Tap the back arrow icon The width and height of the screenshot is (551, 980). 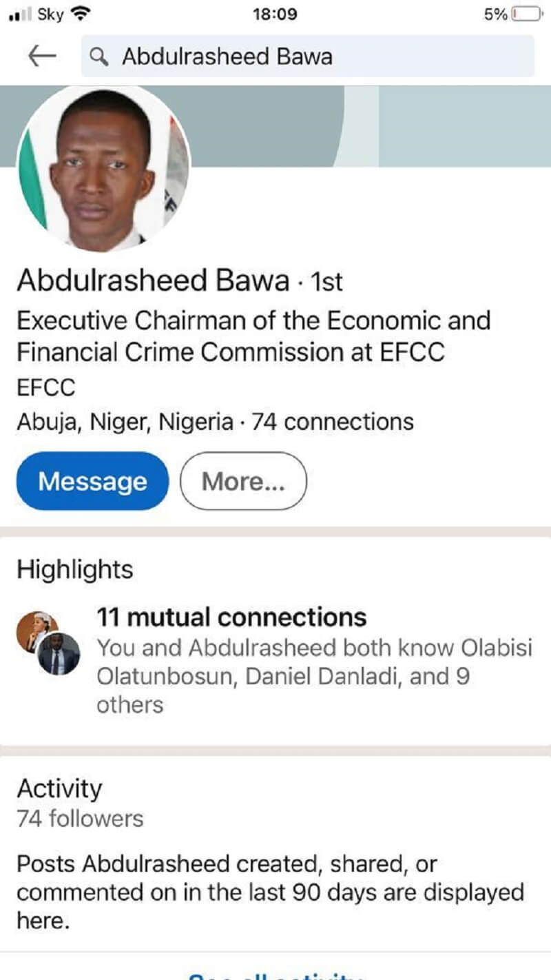point(42,57)
